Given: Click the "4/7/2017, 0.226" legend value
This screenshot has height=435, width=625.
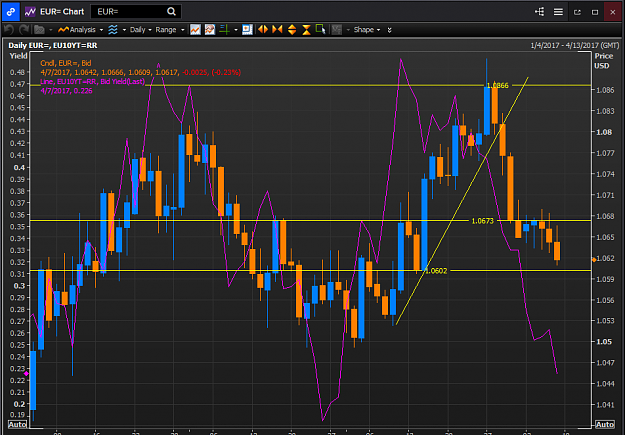Looking at the screenshot, I should pos(67,91).
